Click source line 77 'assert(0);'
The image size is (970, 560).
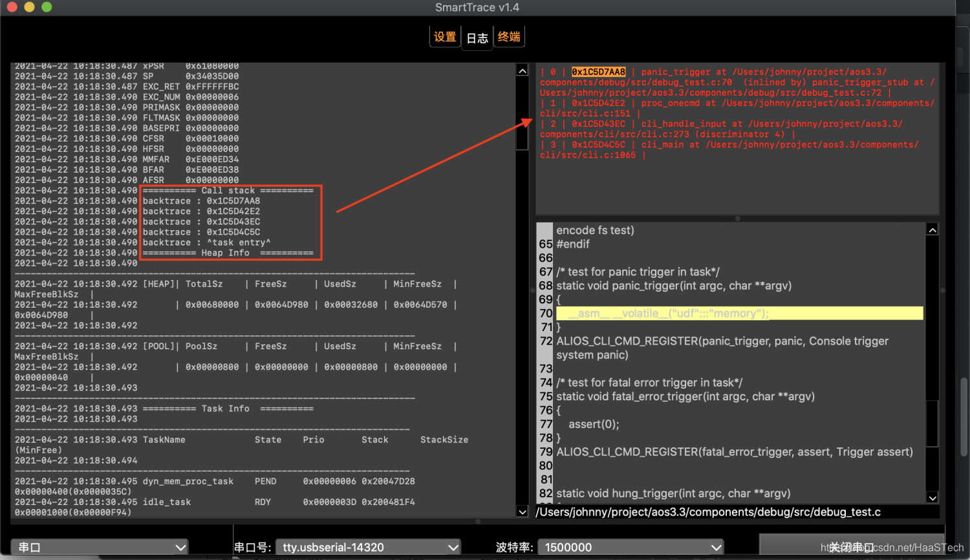pos(594,424)
